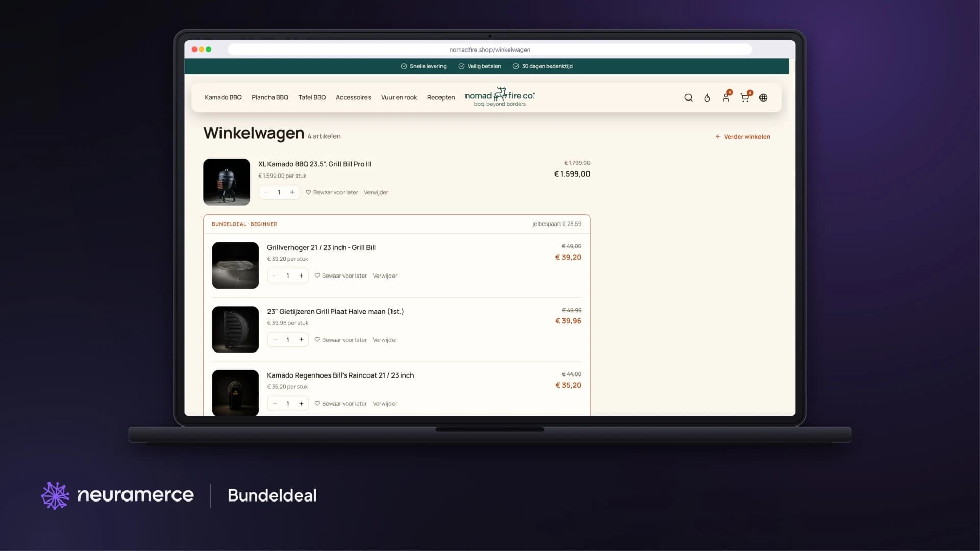Save Gietijzeren Grill Plaat for later
The width and height of the screenshot is (980, 551).
coord(340,340)
